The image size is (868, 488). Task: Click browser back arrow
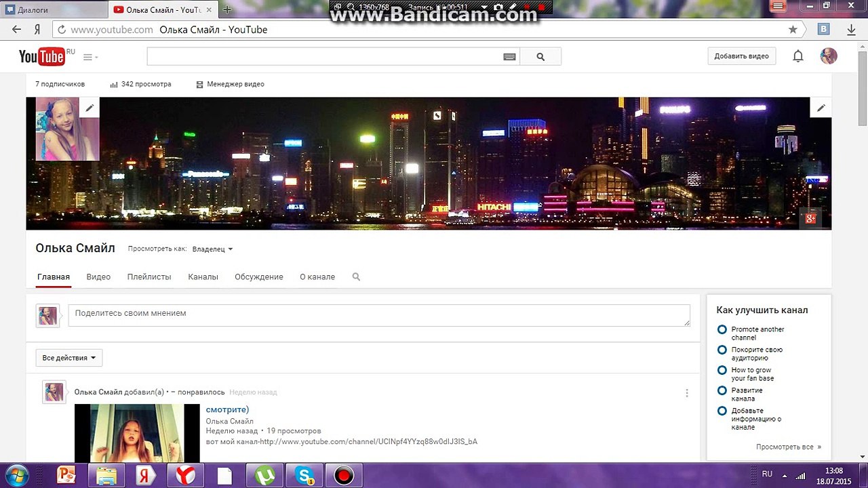pos(17,29)
